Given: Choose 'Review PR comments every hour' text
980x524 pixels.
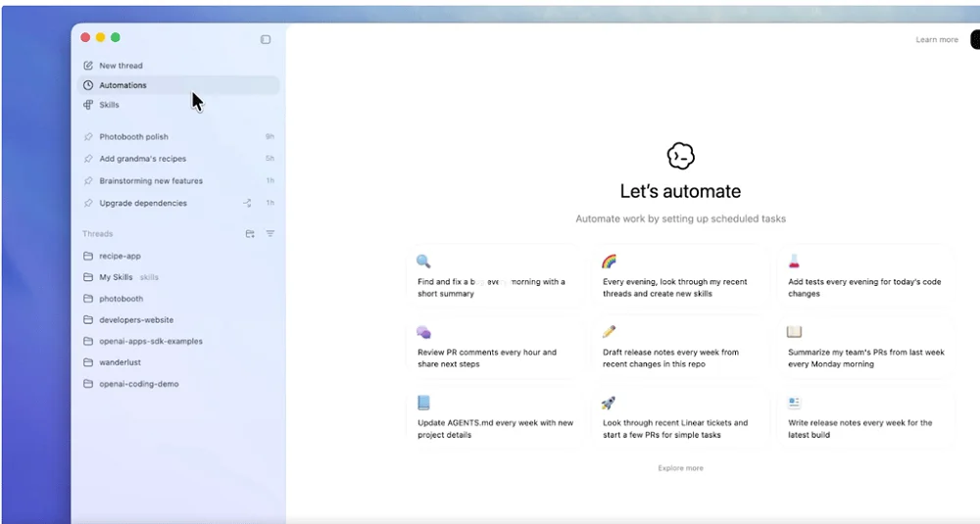Looking at the screenshot, I should point(487,357).
